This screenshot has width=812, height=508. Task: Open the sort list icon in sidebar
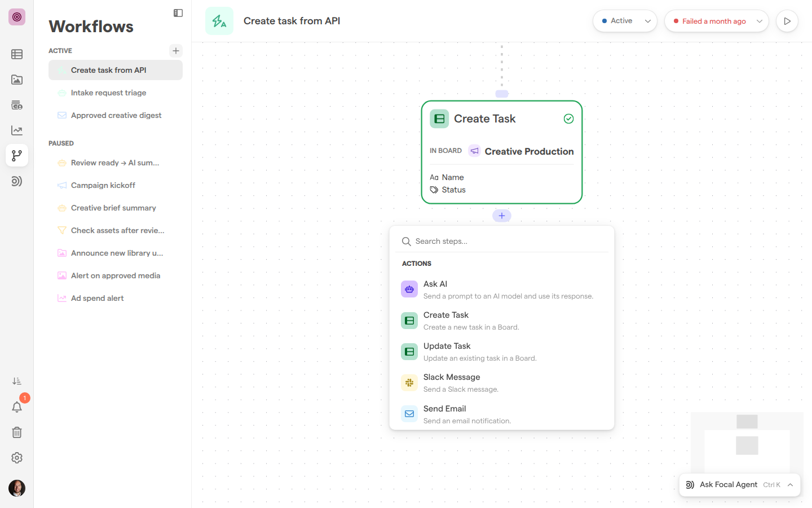[17, 382]
